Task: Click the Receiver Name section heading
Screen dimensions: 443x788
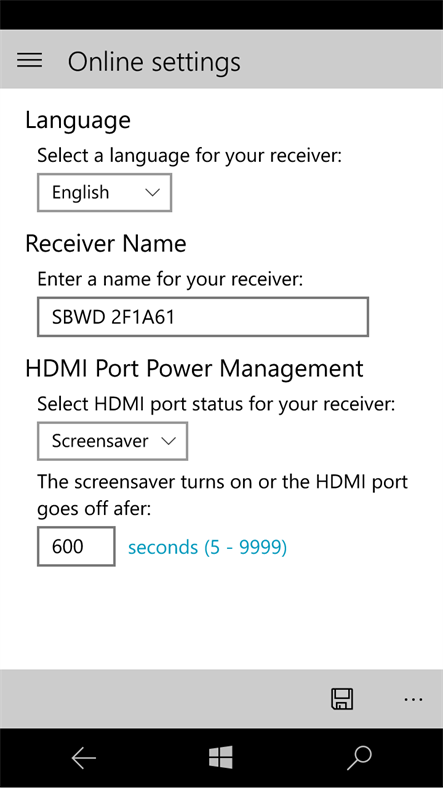Action: click(106, 244)
